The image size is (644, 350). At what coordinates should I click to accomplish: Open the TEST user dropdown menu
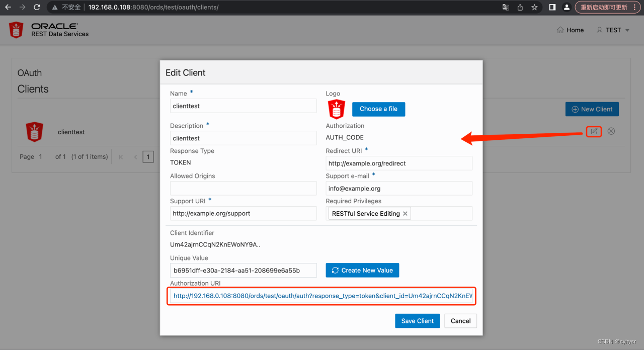[612, 30]
